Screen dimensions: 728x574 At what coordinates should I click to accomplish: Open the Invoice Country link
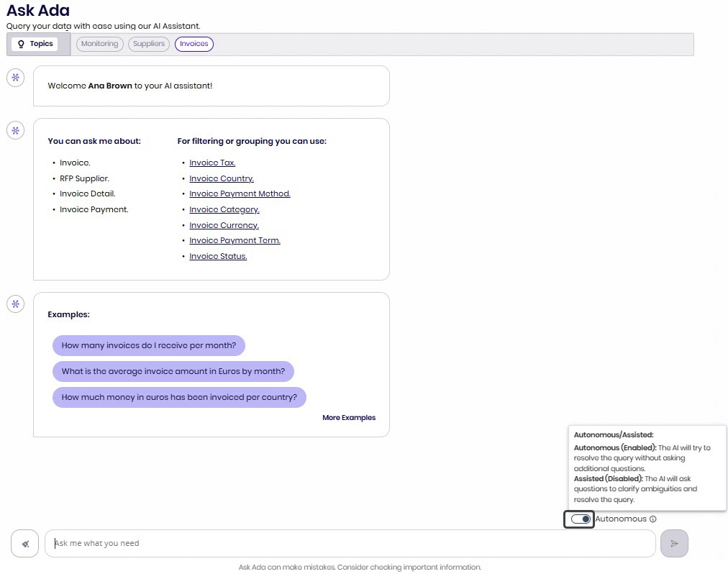pos(222,178)
